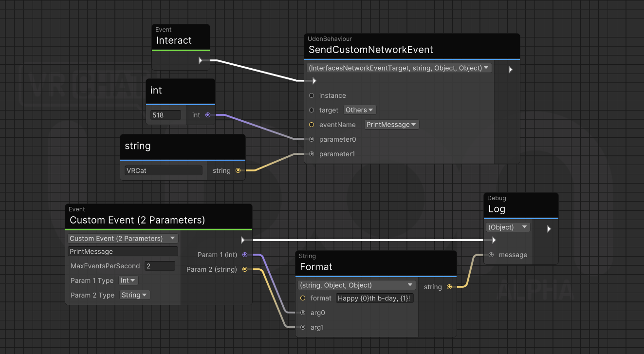Click the parameter1 input port on SendCustomNetworkEvent
644x354 pixels.
point(311,154)
